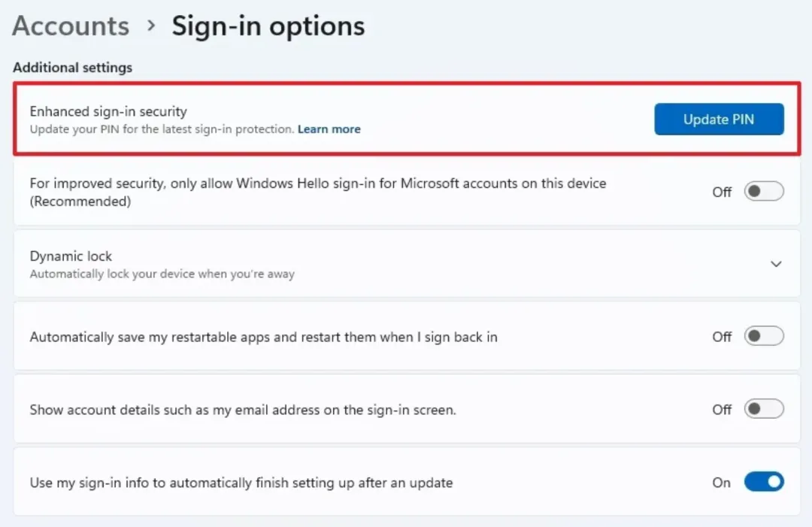Viewport: 812px width, 527px height.
Task: Click Off label beside account details toggle
Action: pos(722,410)
